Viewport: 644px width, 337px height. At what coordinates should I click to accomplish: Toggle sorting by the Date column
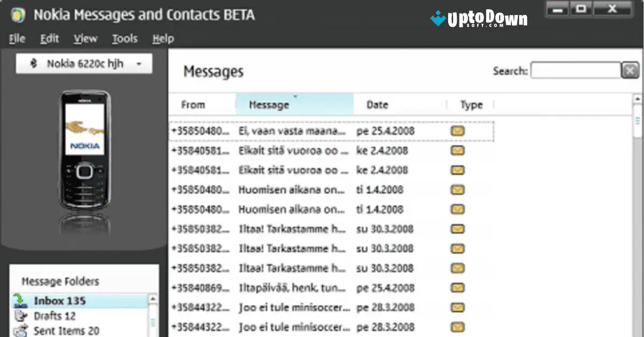point(377,105)
